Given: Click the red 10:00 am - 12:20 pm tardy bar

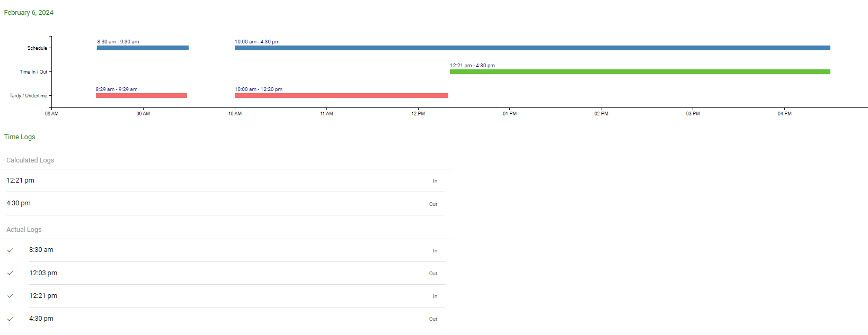Looking at the screenshot, I should 341,96.
